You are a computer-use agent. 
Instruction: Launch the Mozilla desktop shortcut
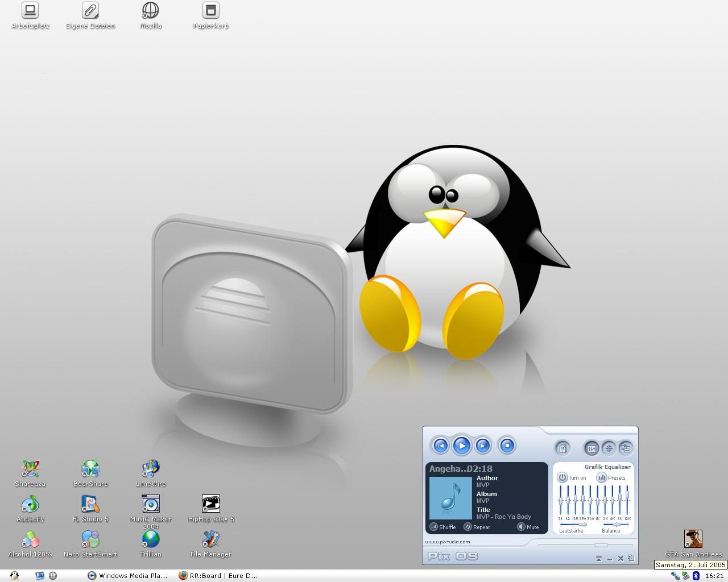[151, 16]
